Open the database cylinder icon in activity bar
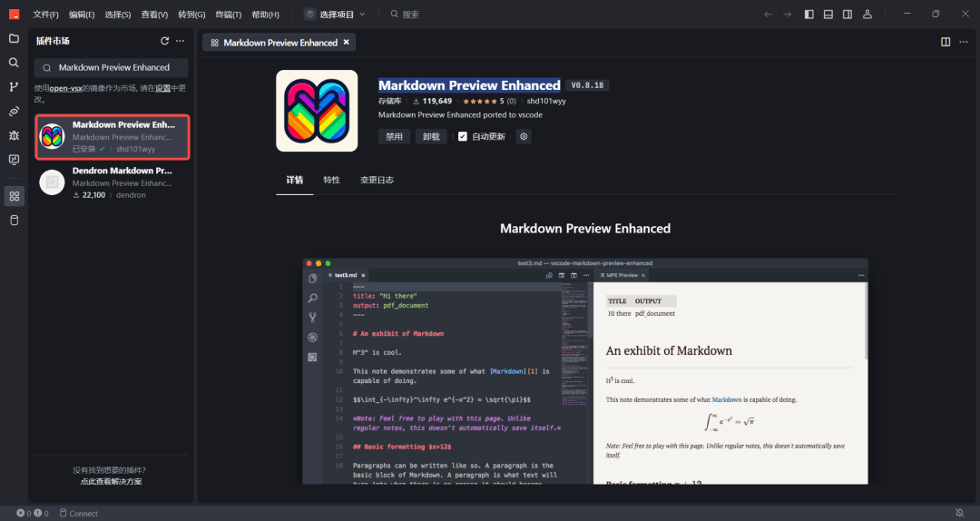Image resolution: width=980 pixels, height=521 pixels. (14, 221)
